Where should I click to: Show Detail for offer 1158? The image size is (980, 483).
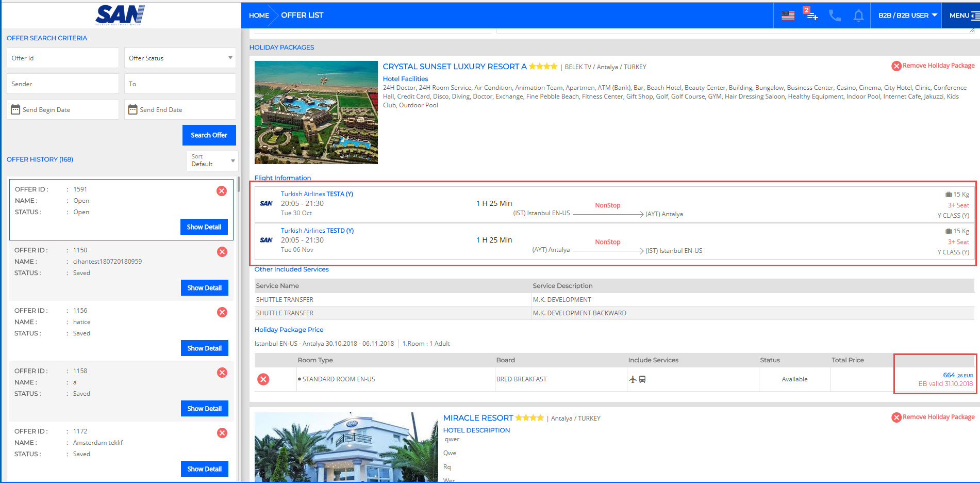(x=205, y=409)
